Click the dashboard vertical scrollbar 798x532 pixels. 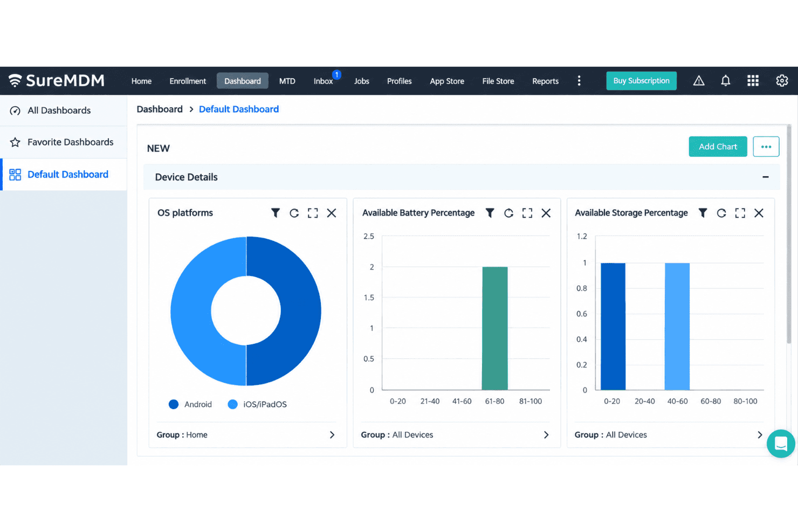click(789, 234)
